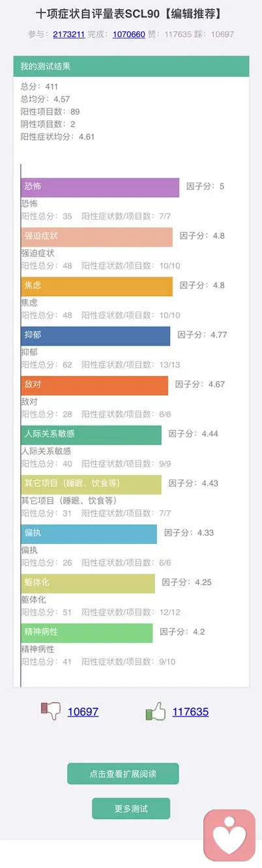Open the participants count link 2173211
The width and height of the screenshot is (262, 868).
point(68,34)
